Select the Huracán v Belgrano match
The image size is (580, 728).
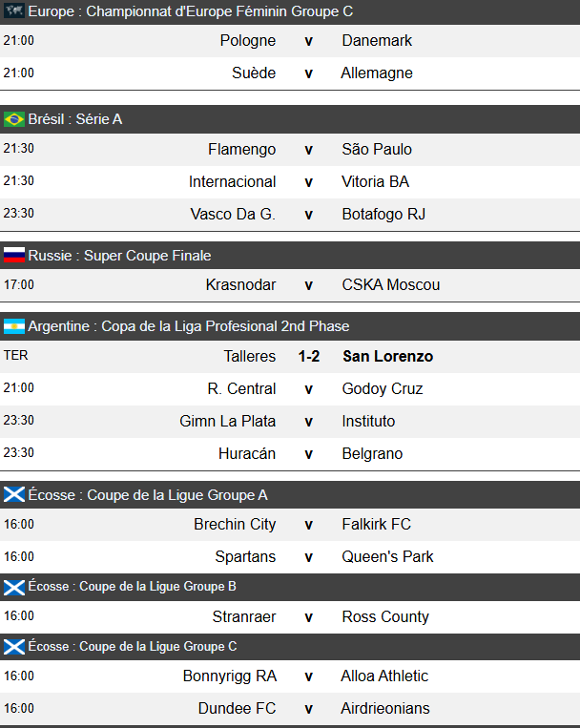click(x=308, y=454)
